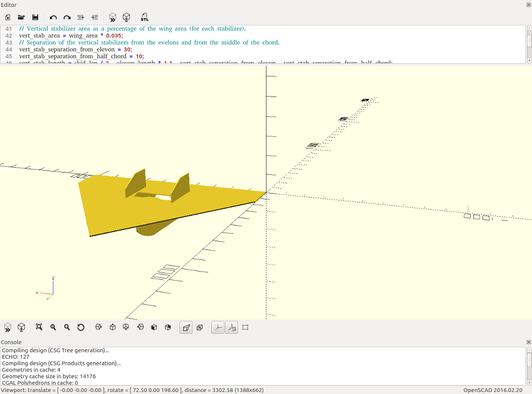Export the model as STL
Screen dimensions: 532x394
pos(145,17)
